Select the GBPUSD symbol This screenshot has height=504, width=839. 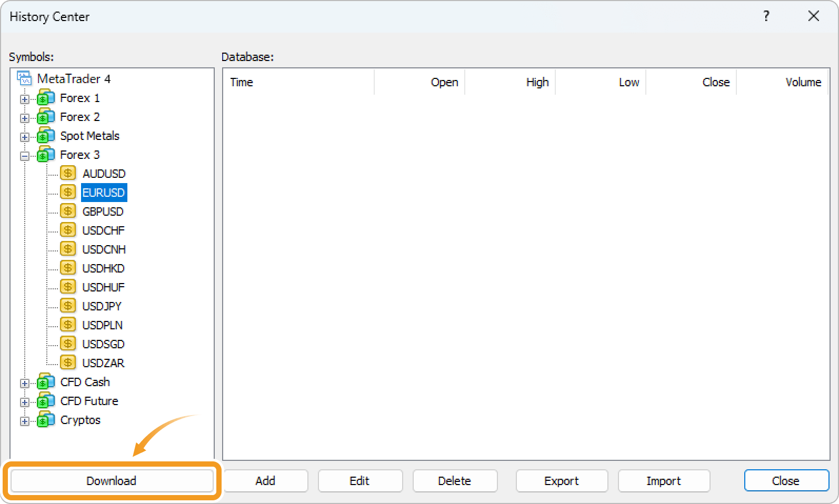coord(103,211)
